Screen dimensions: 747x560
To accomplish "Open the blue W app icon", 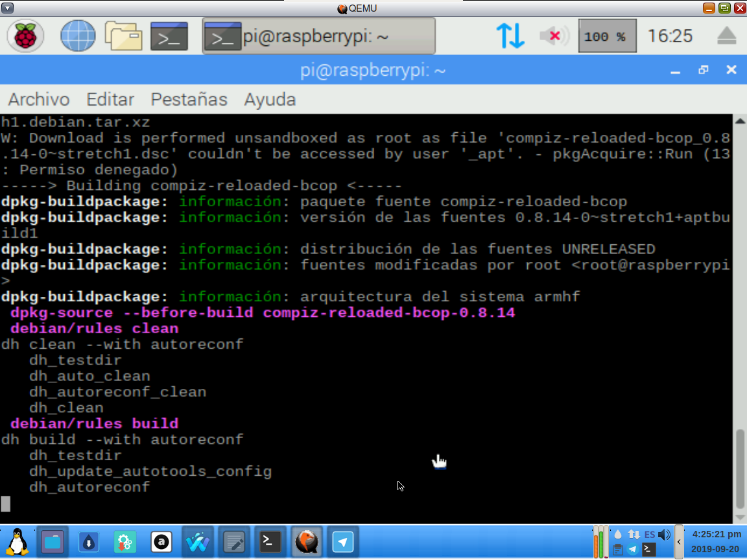I will 197,542.
